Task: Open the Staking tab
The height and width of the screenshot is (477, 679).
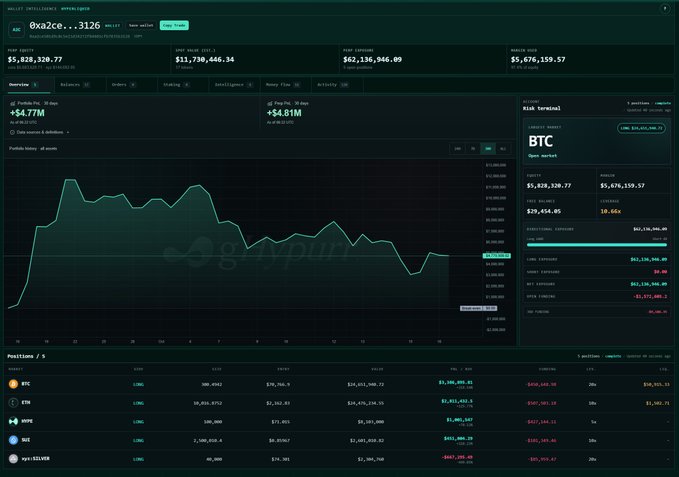Action: click(183, 85)
